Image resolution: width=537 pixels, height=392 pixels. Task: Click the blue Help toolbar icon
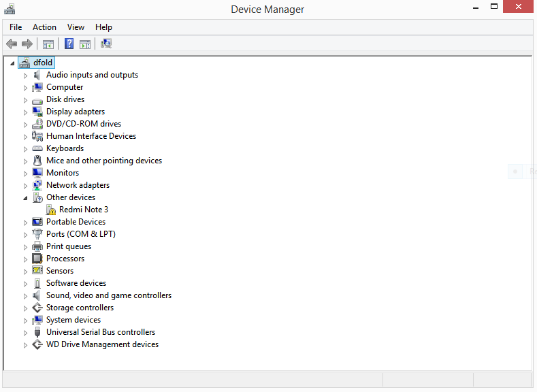pos(69,44)
